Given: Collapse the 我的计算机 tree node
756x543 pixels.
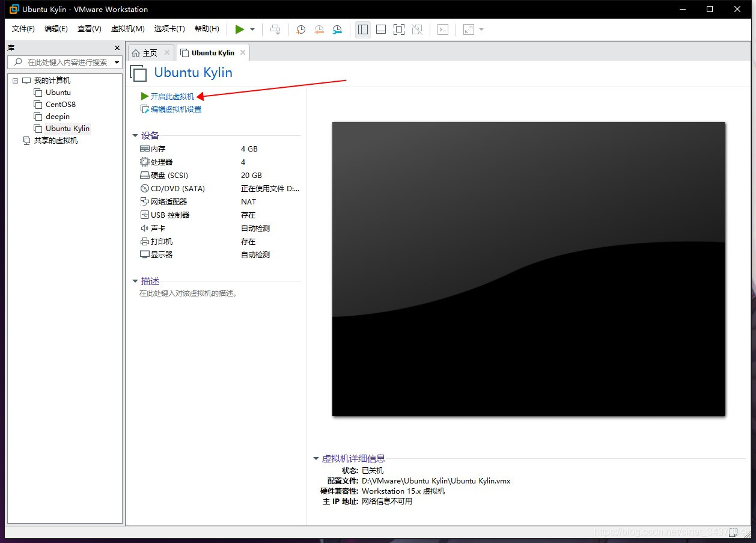Looking at the screenshot, I should tap(15, 81).
